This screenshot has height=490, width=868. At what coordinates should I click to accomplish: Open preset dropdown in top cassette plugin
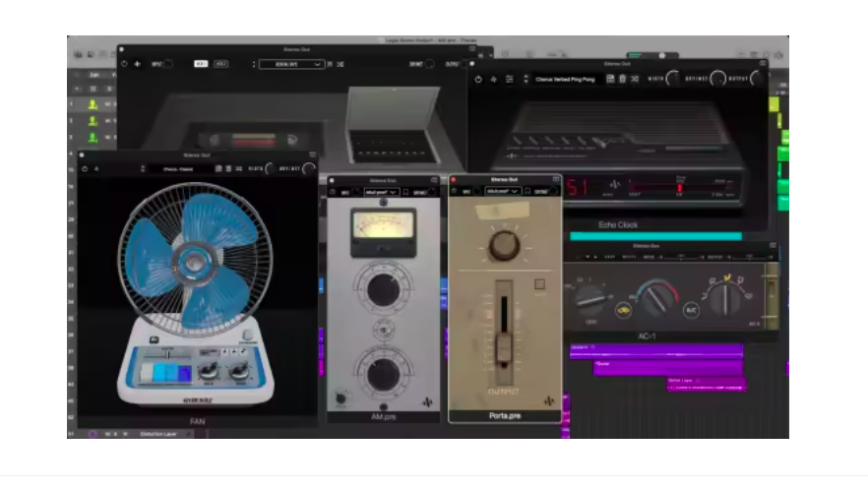[x=291, y=64]
